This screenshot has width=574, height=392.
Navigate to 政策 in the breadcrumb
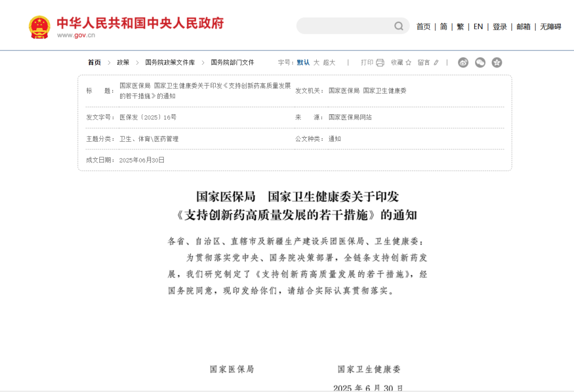click(x=122, y=62)
